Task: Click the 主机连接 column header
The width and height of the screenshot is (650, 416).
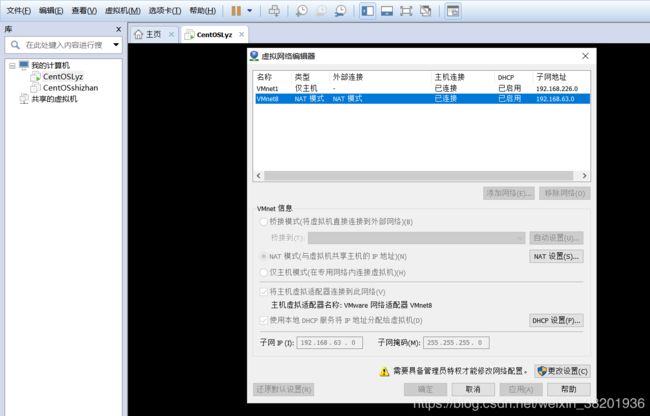Action: (449, 77)
